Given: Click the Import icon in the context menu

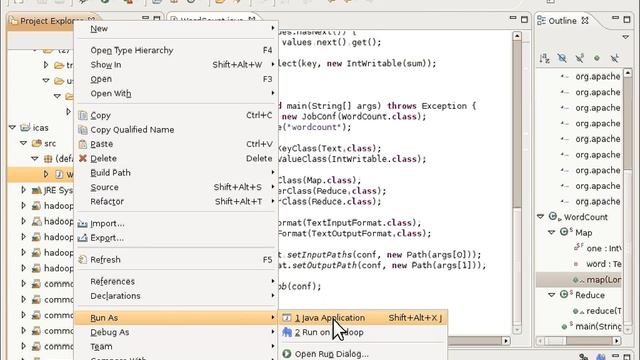Looking at the screenshot, I should [x=82, y=224].
